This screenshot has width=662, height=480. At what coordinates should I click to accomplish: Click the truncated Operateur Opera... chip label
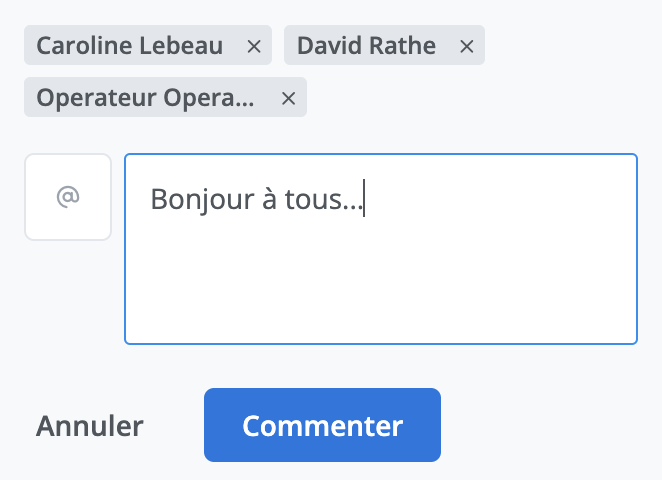(146, 98)
